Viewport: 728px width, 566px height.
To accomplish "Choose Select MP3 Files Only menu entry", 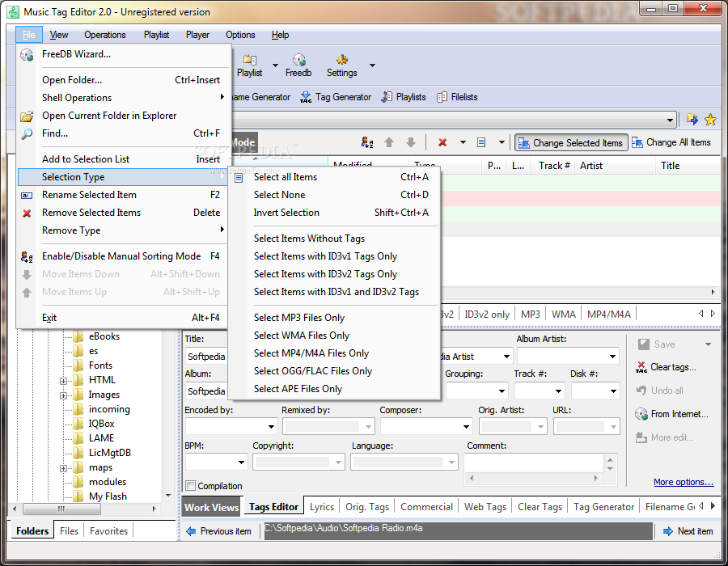I will click(x=299, y=318).
